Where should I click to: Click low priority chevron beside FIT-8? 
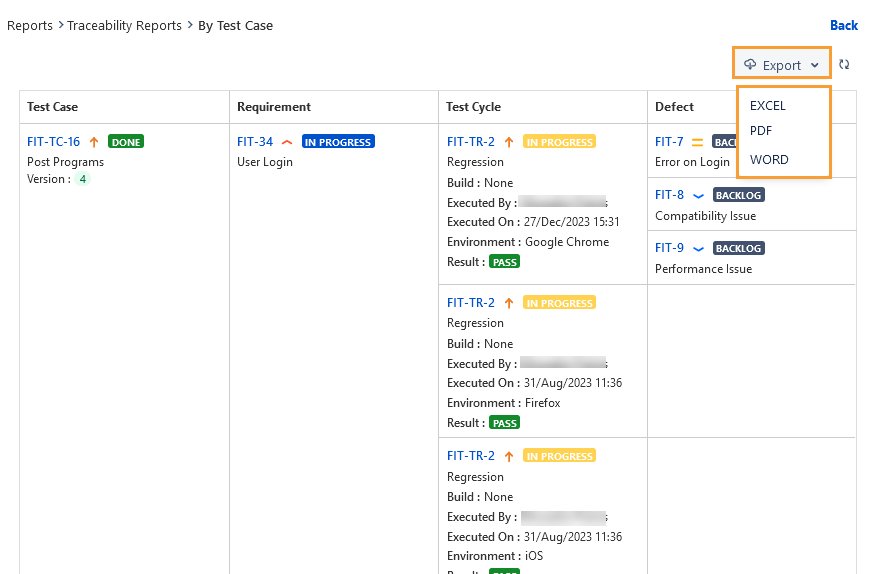click(x=698, y=195)
